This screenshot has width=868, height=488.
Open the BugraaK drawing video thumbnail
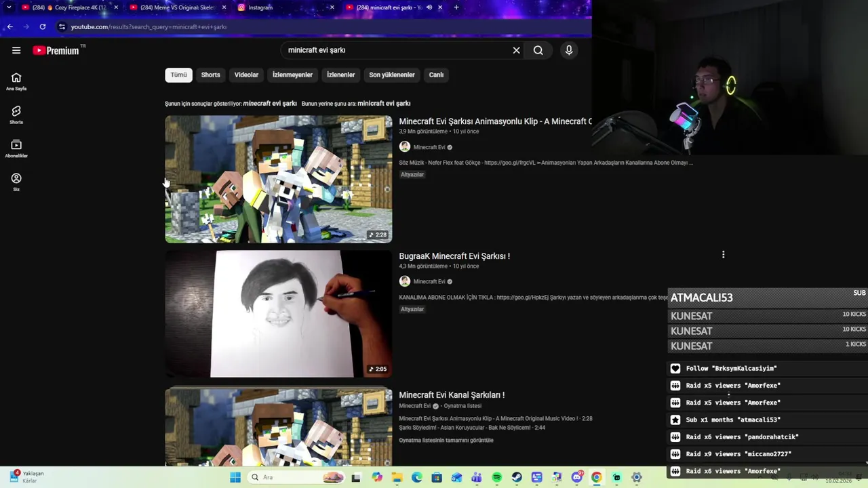[x=278, y=314]
